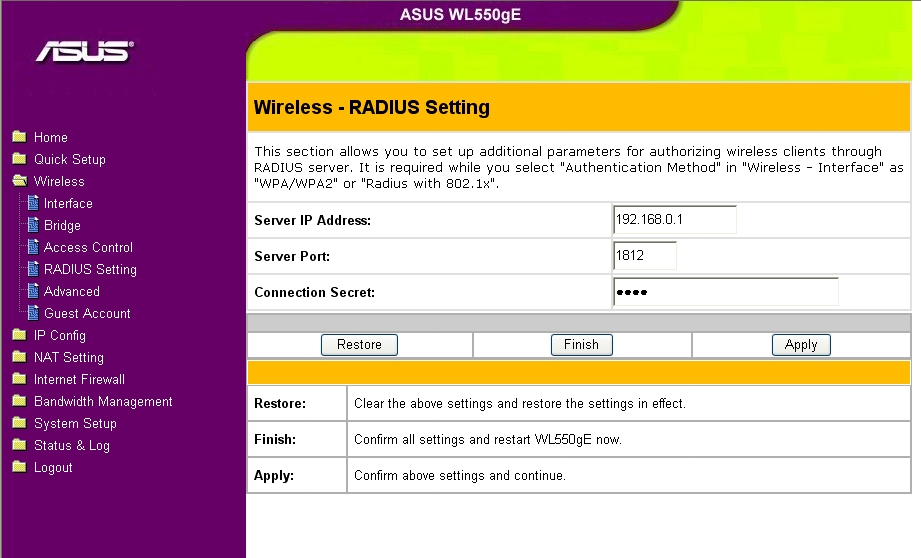Click the Guest Account page icon
The image size is (921, 558).
[x=33, y=313]
